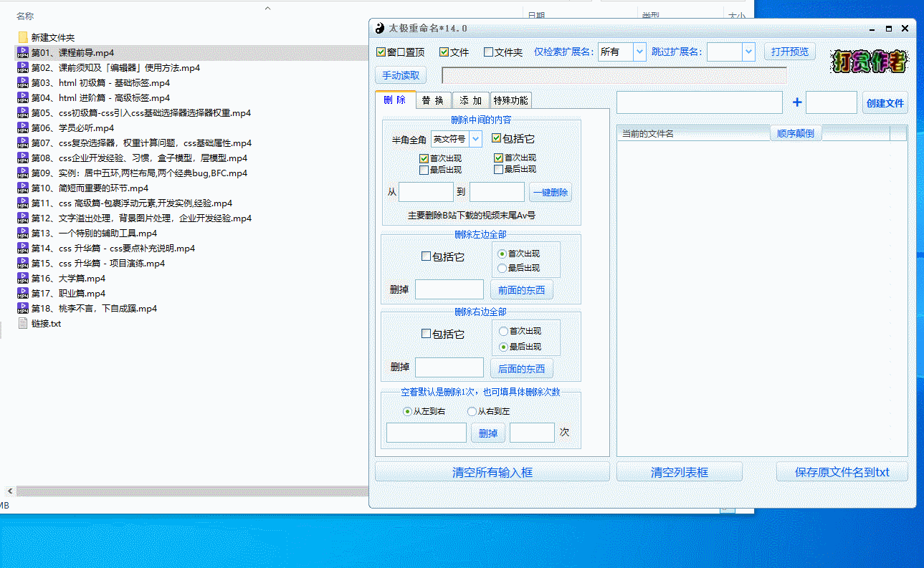The height and width of the screenshot is (568, 924).
Task: Select the 新建文件夹 folder icon
Action: click(23, 37)
